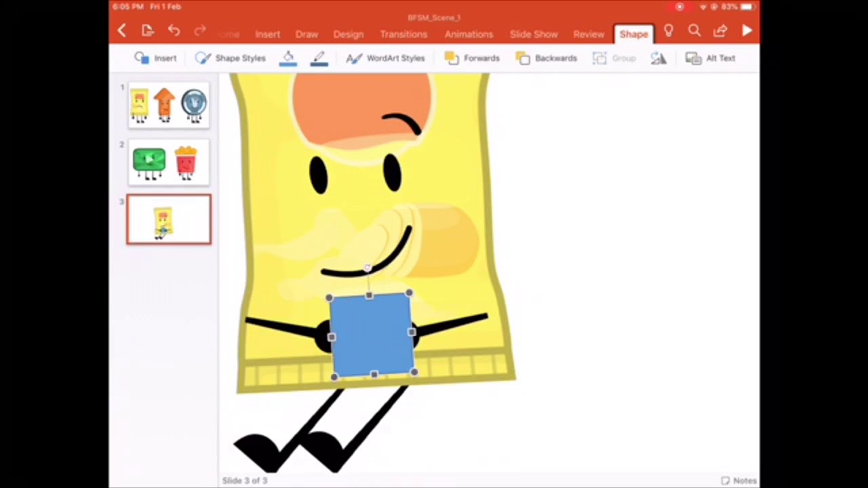Click the 'Slide 3 of 3' status text

pyautogui.click(x=245, y=481)
